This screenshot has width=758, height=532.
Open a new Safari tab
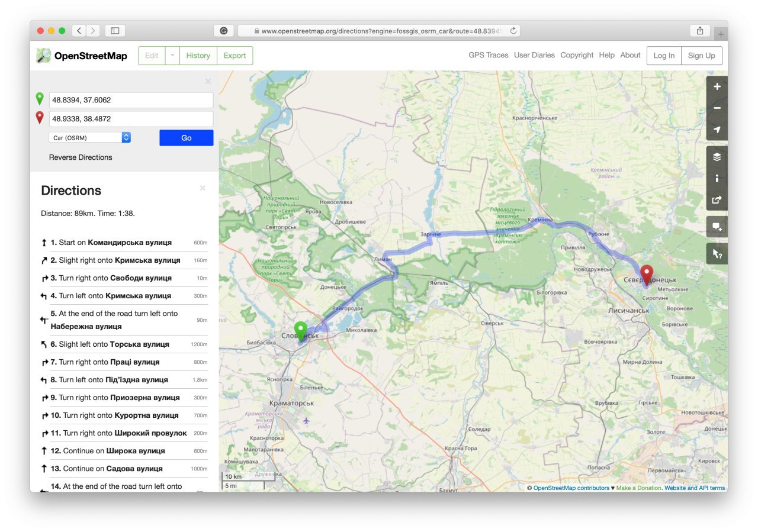coord(721,34)
